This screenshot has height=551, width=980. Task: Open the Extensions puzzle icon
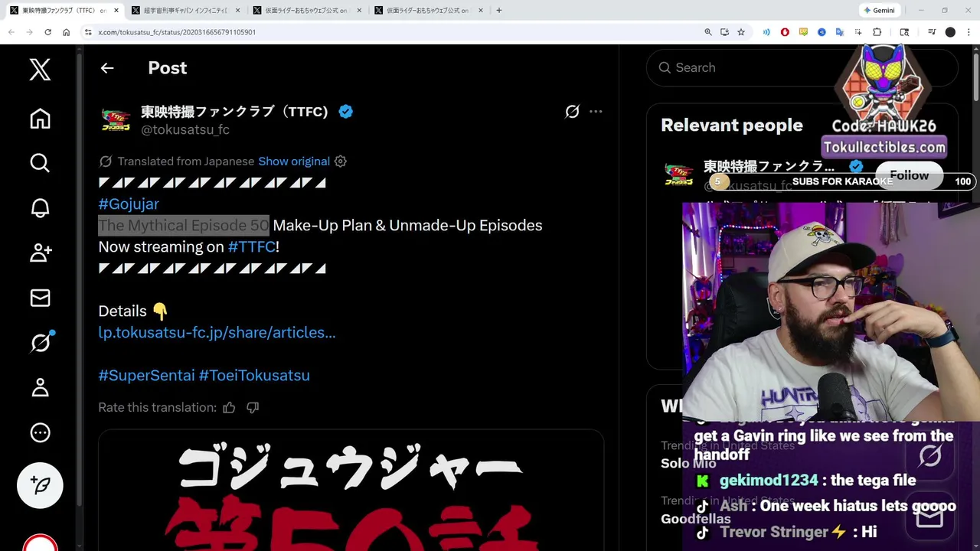(x=877, y=32)
